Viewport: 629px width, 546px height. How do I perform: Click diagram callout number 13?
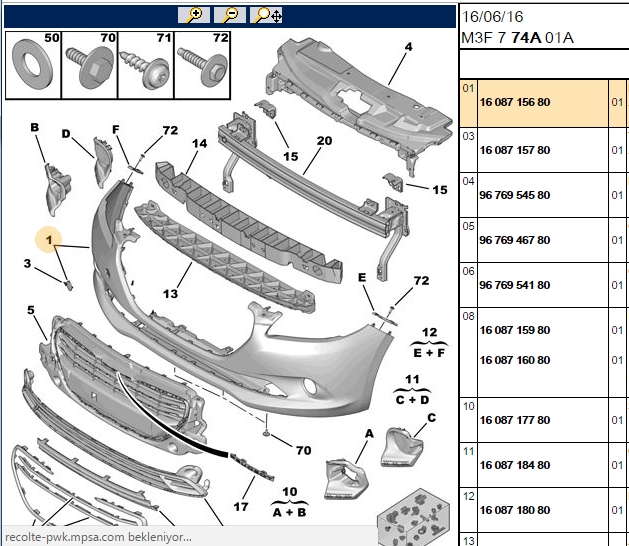(x=170, y=294)
